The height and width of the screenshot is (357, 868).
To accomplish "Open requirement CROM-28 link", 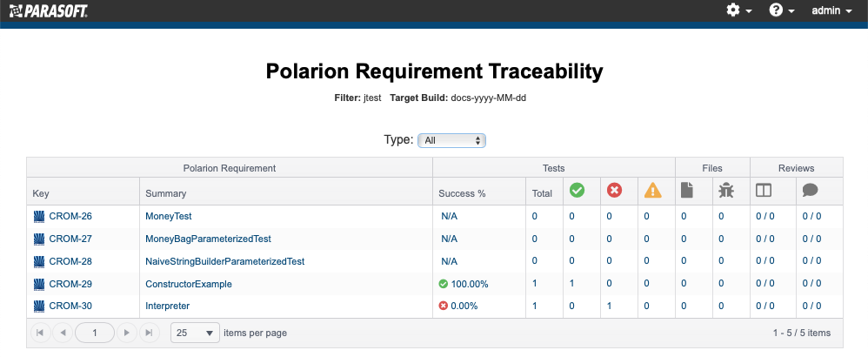I will (70, 261).
